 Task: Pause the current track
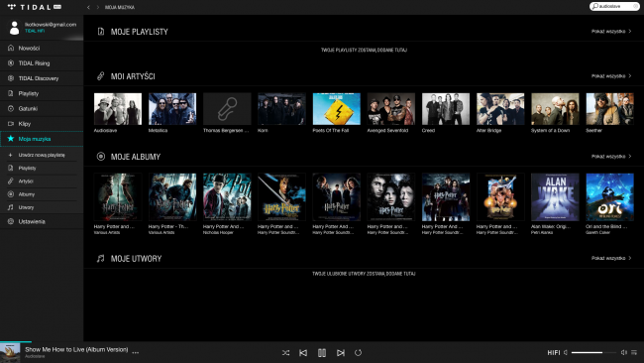(322, 353)
